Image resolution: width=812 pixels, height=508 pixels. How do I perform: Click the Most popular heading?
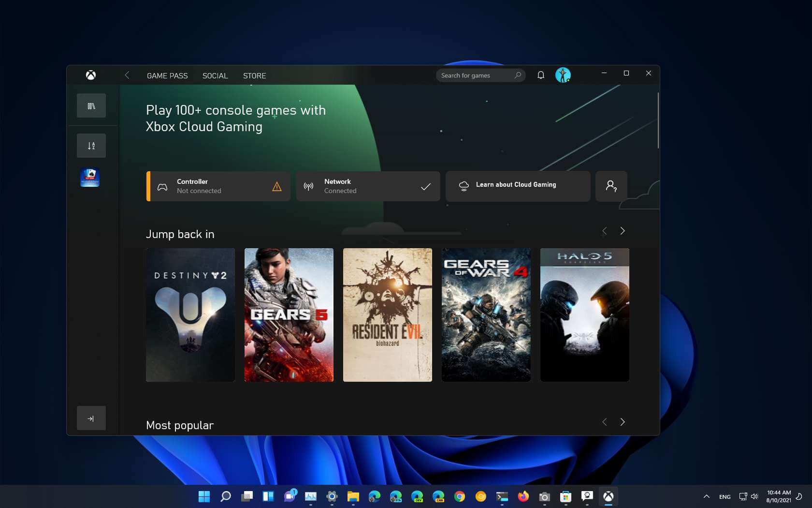click(x=180, y=425)
